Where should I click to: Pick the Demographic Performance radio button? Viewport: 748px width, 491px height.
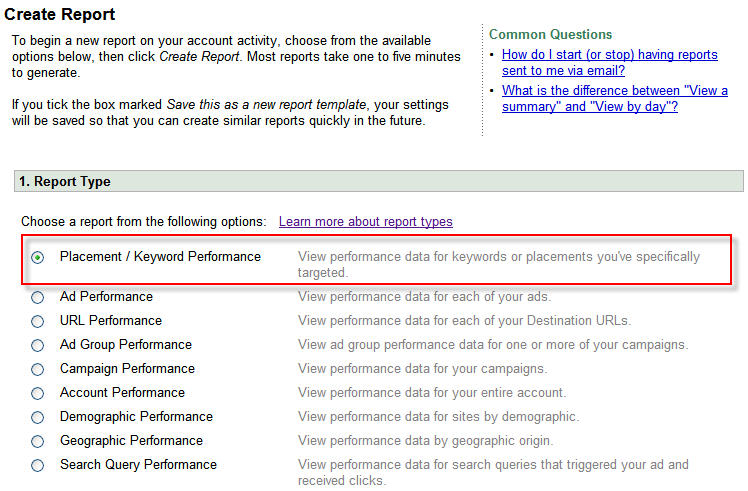38,417
